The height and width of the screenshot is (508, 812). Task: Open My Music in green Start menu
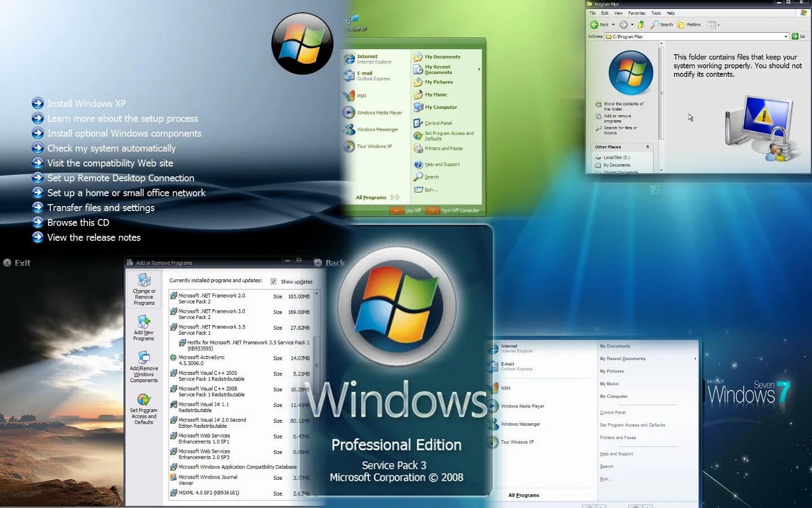coord(430,95)
